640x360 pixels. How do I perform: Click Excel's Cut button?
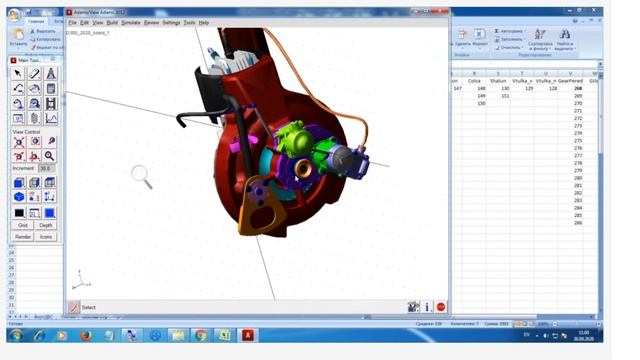(43, 31)
